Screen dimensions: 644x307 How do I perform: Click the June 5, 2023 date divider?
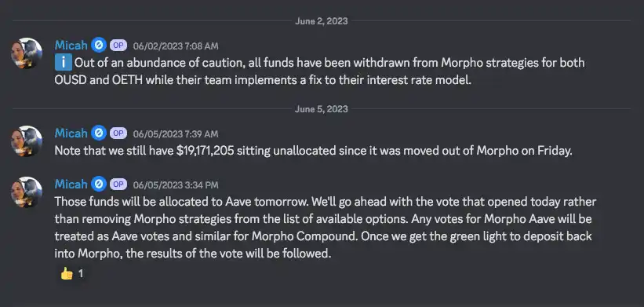coord(321,109)
